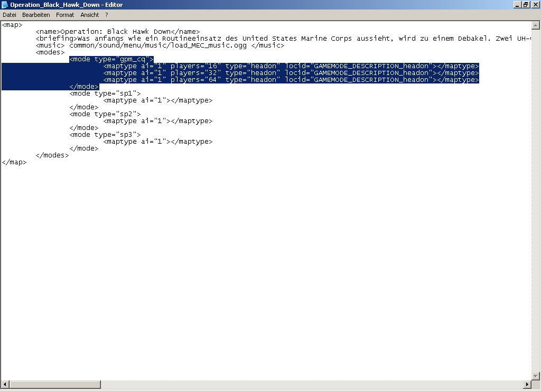Click the briefing line starting 'Was anfangs'
The height and width of the screenshot is (392, 541).
[283, 39]
